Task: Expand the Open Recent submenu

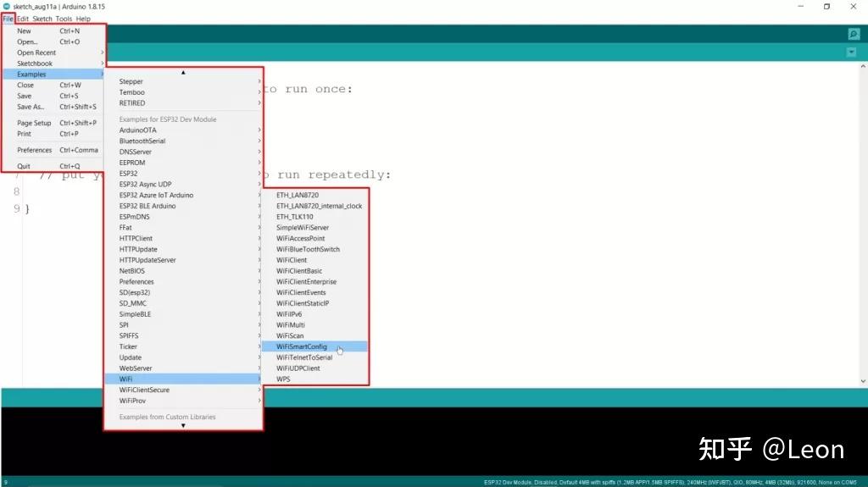Action: pyautogui.click(x=53, y=53)
